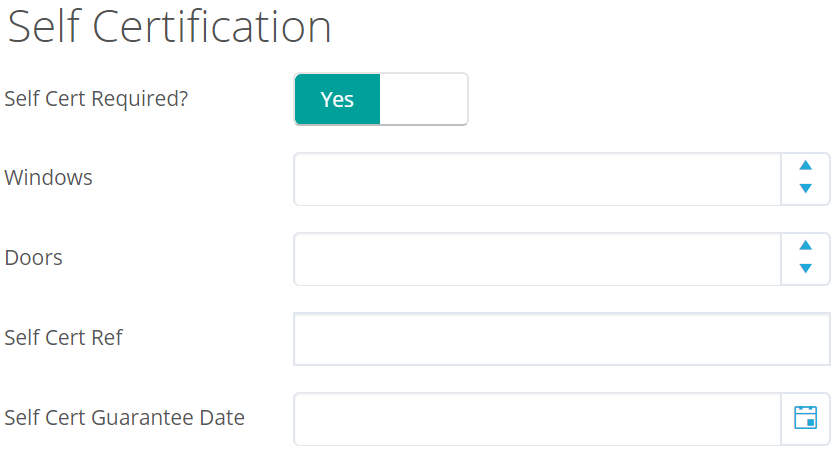This screenshot has height=449, width=833.
Task: Click the Windows spinner button box
Action: tap(805, 178)
